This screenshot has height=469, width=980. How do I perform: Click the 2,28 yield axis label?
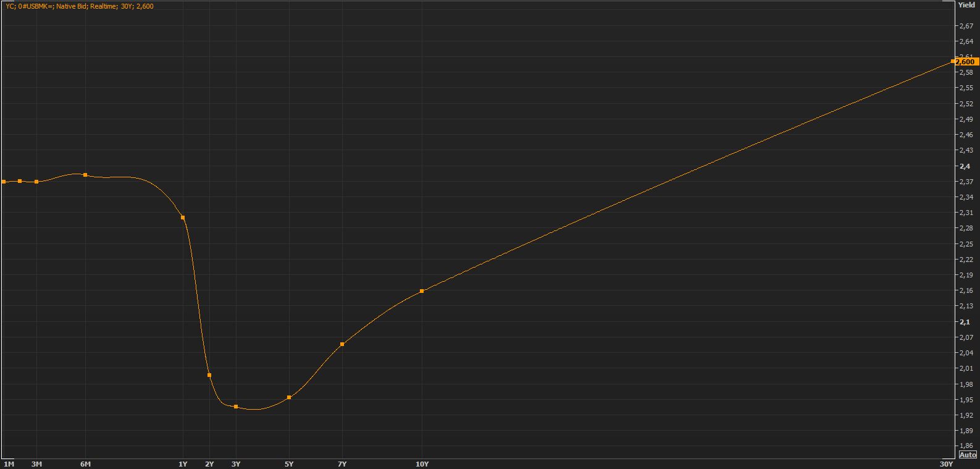(x=966, y=228)
